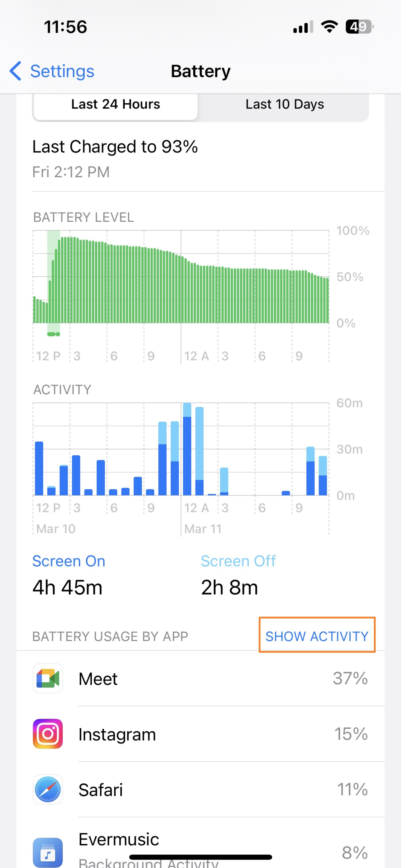Toggle Safari usage percentage display
401x868 pixels.
click(x=352, y=789)
